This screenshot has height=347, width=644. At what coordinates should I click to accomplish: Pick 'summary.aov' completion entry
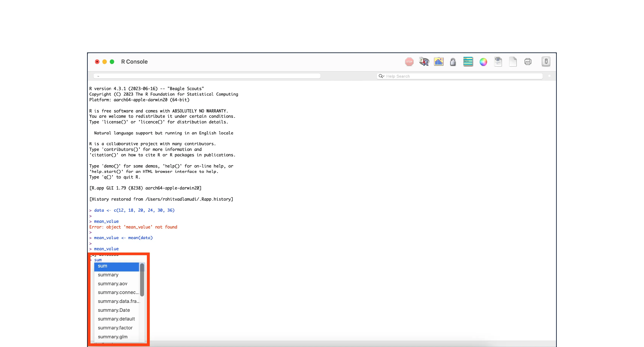click(x=116, y=284)
